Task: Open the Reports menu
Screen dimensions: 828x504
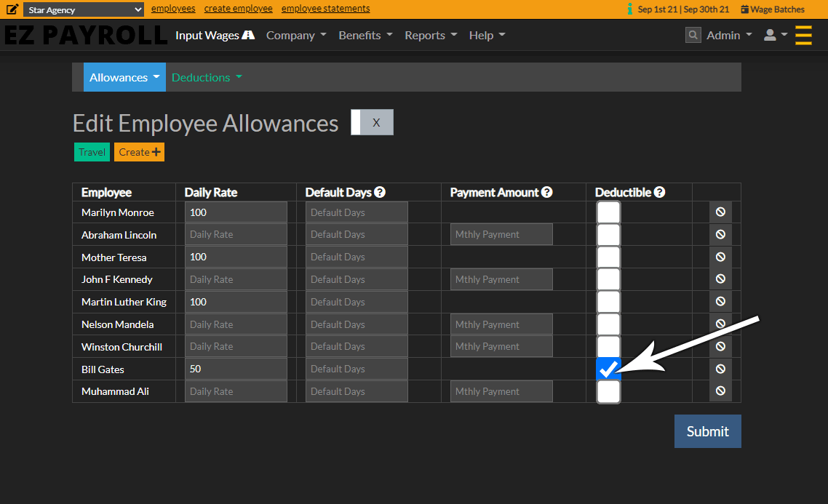Action: click(x=431, y=35)
